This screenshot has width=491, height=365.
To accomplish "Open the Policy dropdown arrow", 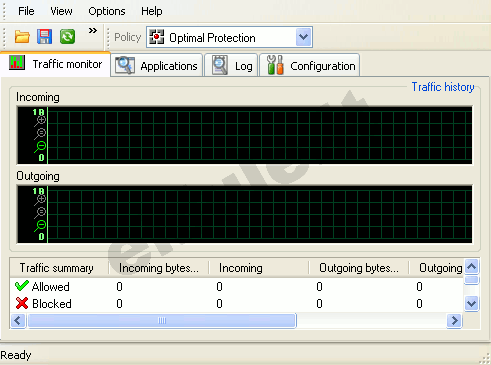I will pyautogui.click(x=303, y=37).
